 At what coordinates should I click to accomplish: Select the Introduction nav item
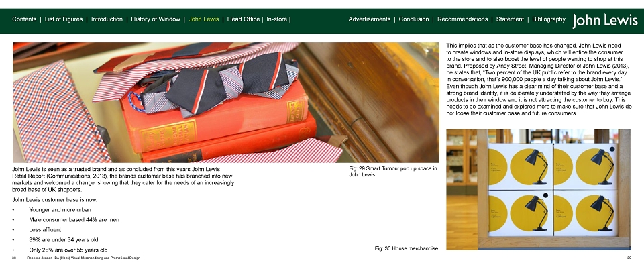107,19
